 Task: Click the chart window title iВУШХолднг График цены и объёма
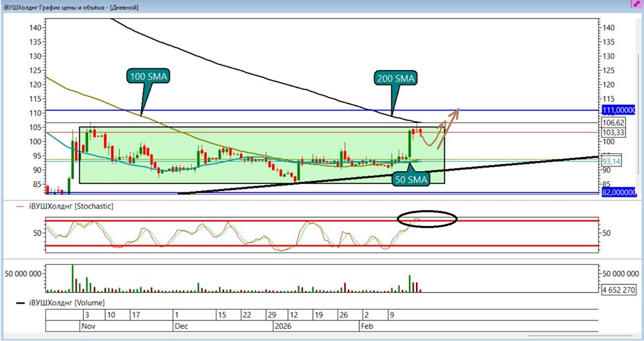71,7
